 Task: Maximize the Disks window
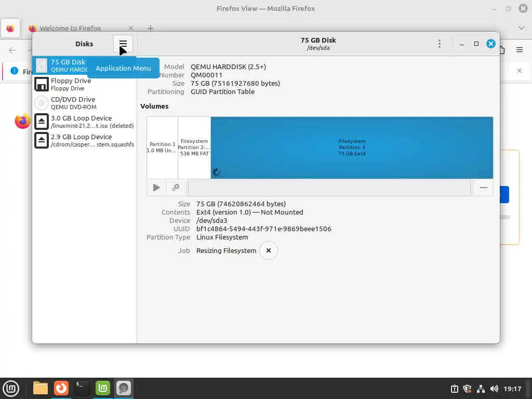476,44
